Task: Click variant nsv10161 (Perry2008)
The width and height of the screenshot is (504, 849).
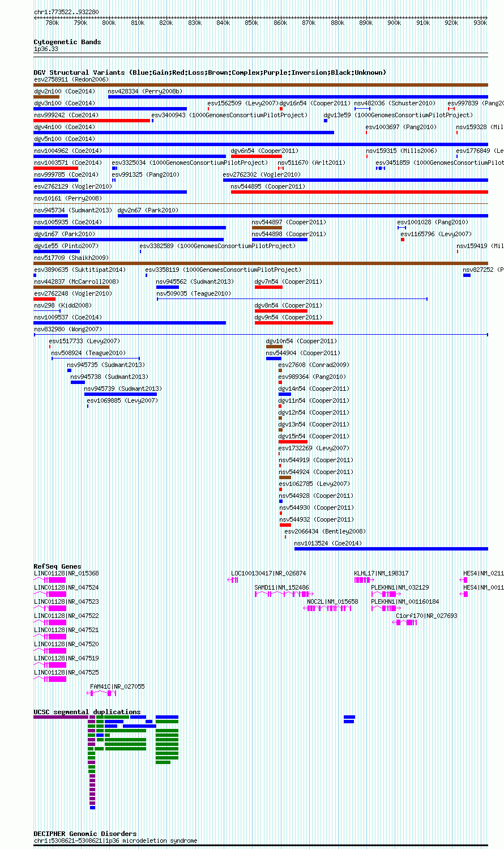Action: pos(68,198)
